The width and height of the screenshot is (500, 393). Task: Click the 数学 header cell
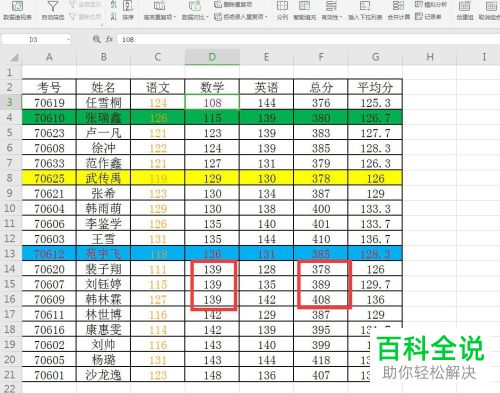[212, 87]
